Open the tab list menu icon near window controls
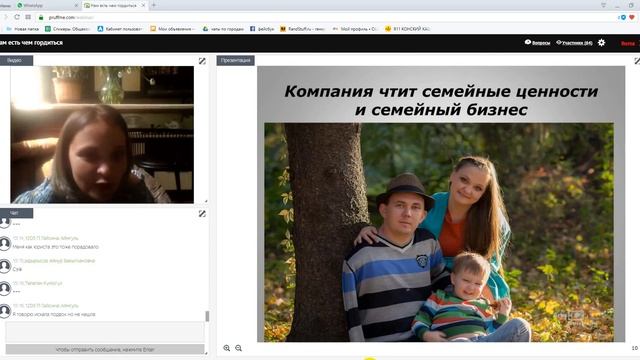 (604, 5)
